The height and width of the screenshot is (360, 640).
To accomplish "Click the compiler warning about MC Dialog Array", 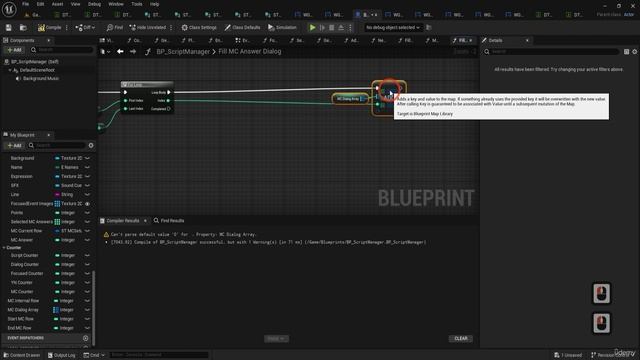I will point(183,234).
